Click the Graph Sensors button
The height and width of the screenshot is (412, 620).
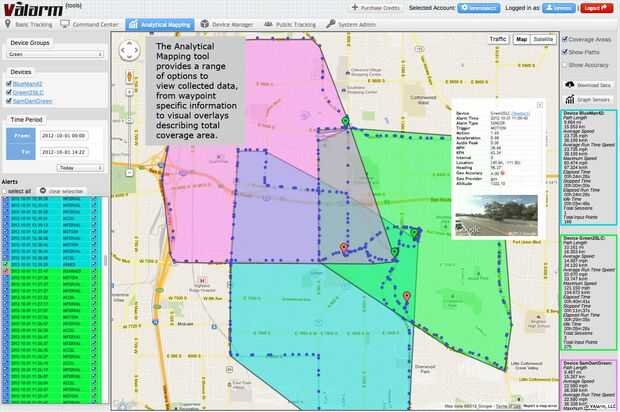588,100
